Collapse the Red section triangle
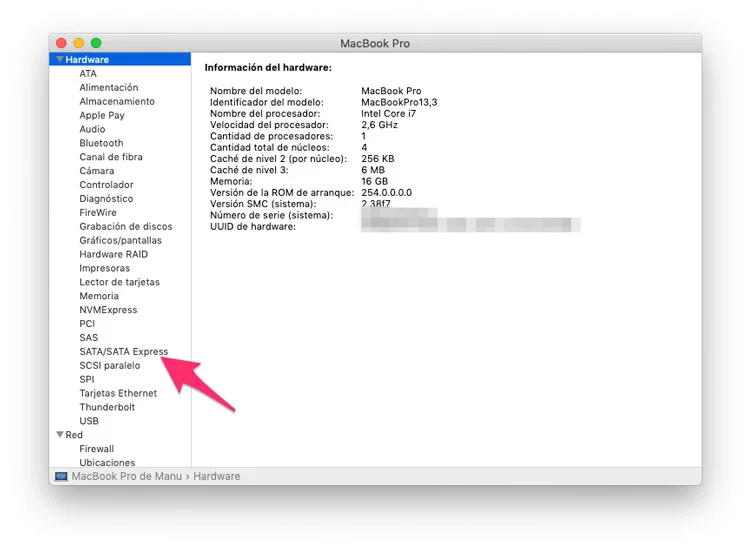 click(60, 434)
